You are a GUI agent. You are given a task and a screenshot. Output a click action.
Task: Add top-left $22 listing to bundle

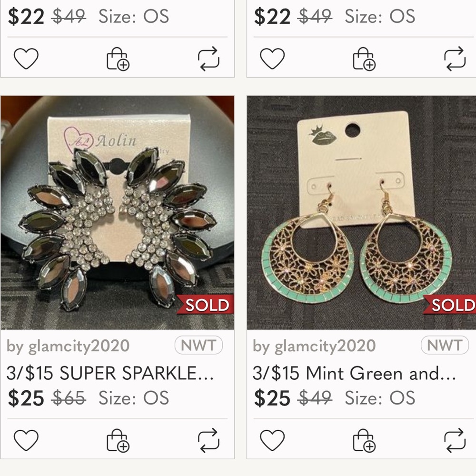click(118, 59)
